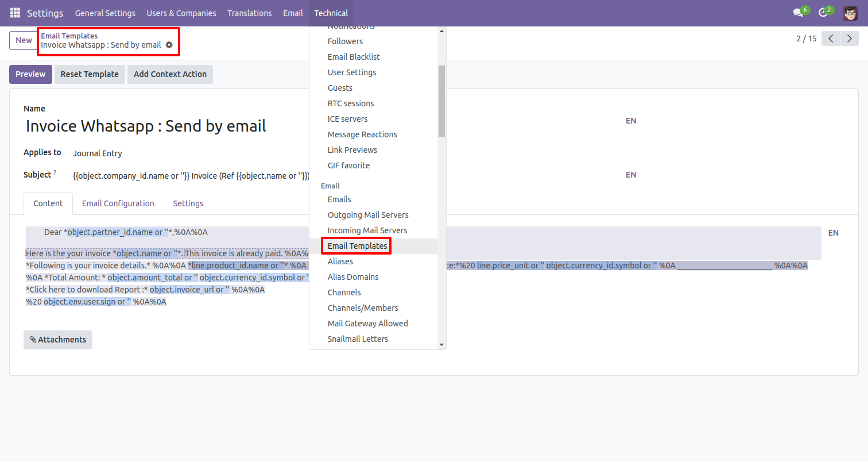Switch to the Settings tab
The width and height of the screenshot is (868, 462).
188,203
